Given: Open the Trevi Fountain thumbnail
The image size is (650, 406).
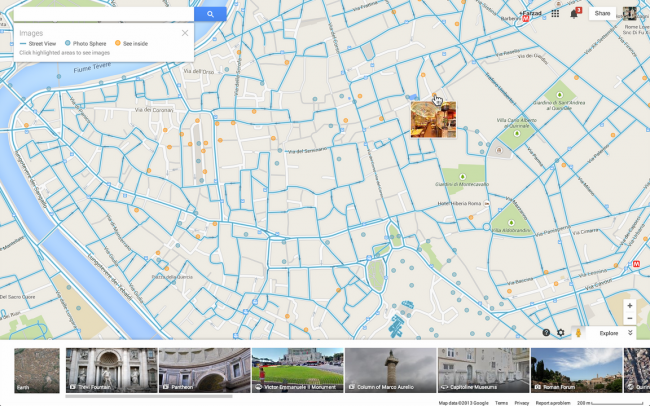Looking at the screenshot, I should coord(112,370).
